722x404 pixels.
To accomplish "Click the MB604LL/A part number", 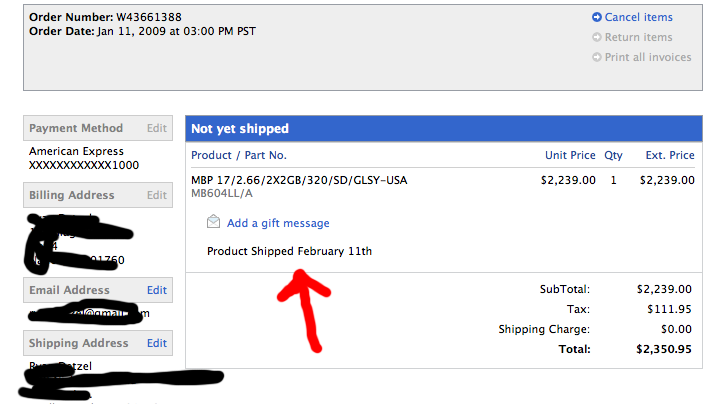I will (x=222, y=193).
